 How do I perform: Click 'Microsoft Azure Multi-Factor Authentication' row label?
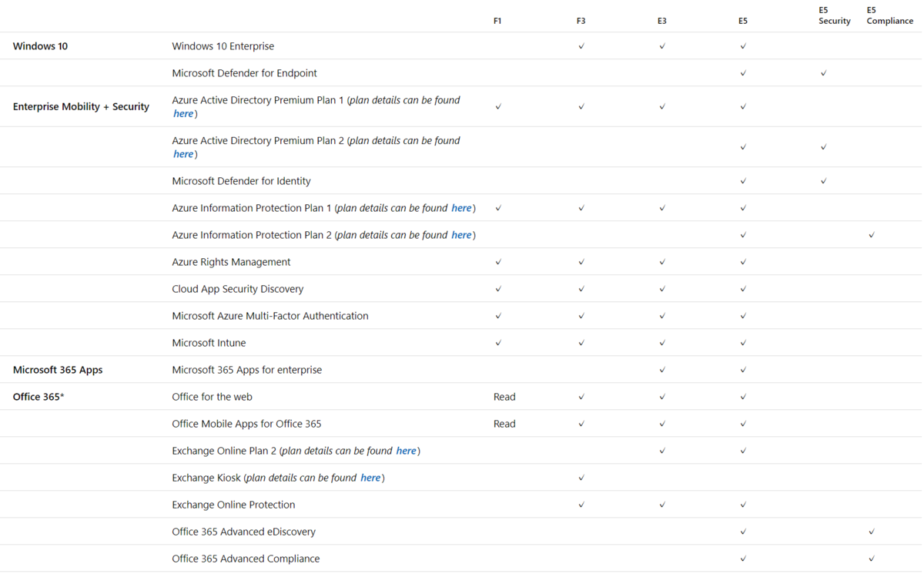tap(270, 316)
